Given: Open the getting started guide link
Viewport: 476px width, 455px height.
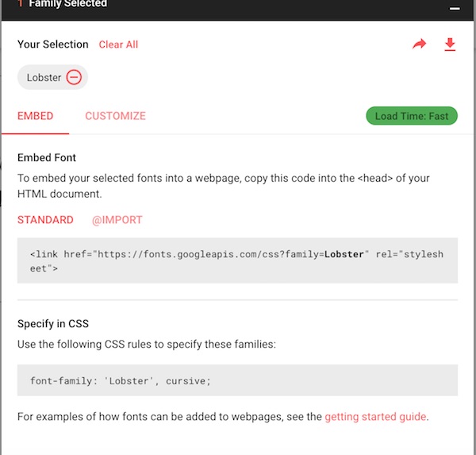Looking at the screenshot, I should click(375, 416).
